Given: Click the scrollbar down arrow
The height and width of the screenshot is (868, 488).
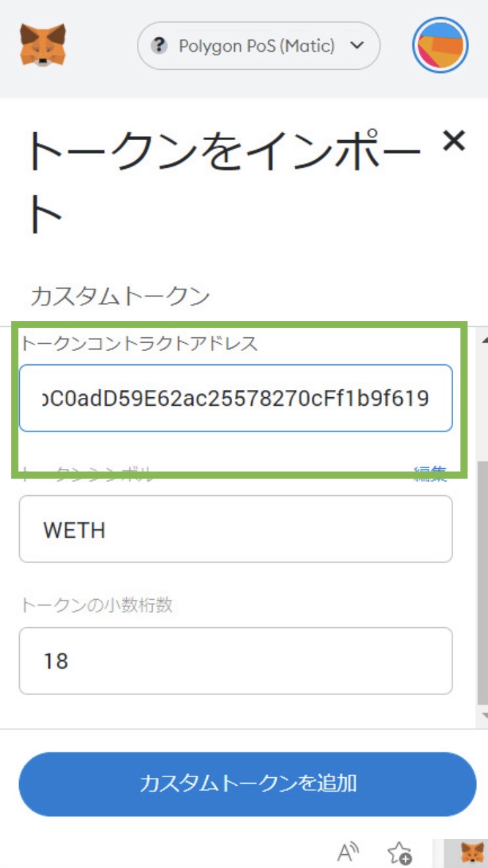Looking at the screenshot, I should 484,715.
